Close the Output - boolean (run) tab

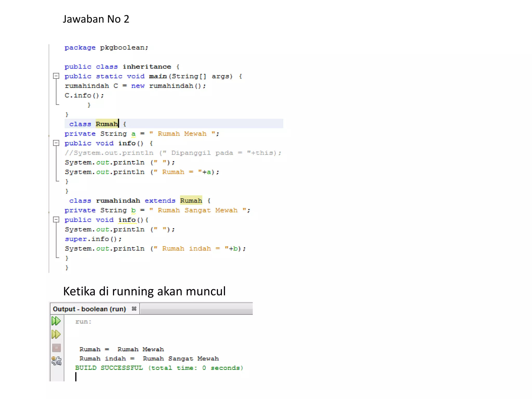tap(134, 309)
